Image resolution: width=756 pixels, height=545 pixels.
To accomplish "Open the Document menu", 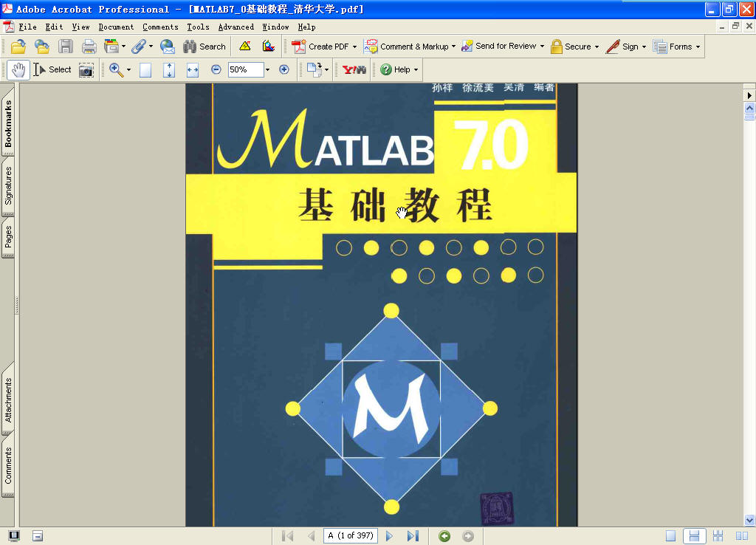I will pos(116,27).
